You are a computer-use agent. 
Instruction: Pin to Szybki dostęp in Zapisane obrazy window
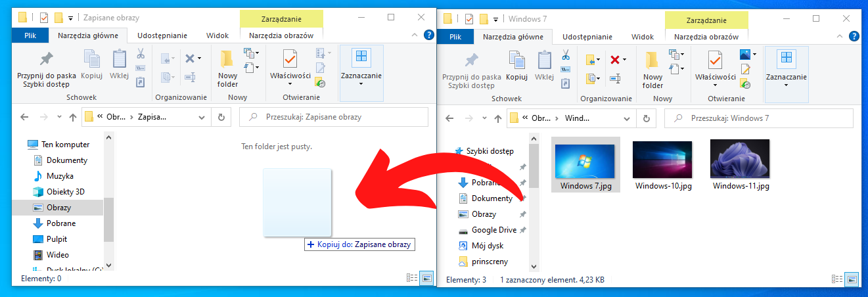(47, 69)
